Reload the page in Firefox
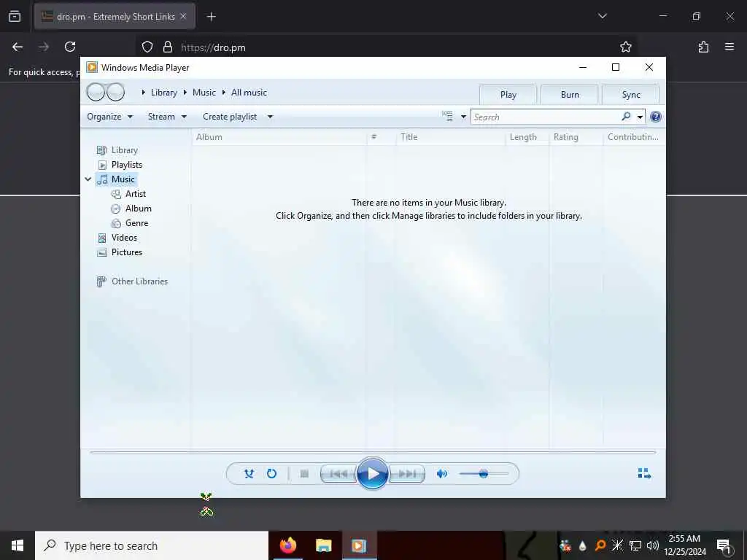The height and width of the screenshot is (560, 747). click(70, 47)
